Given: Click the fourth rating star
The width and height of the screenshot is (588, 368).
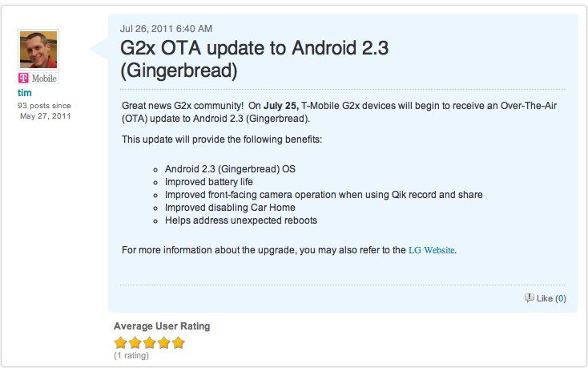Looking at the screenshot, I should [163, 342].
